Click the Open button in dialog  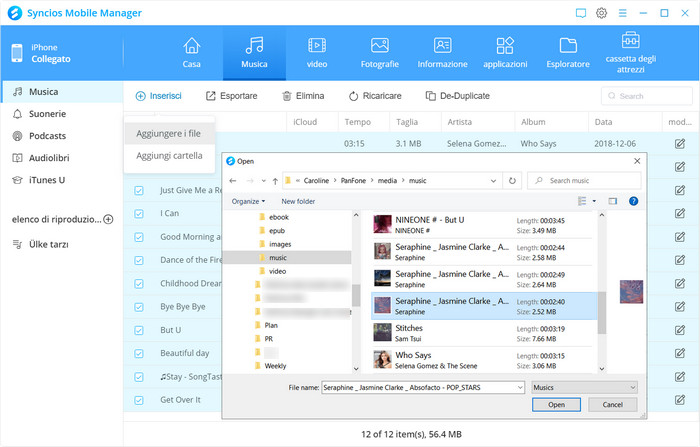click(x=556, y=405)
